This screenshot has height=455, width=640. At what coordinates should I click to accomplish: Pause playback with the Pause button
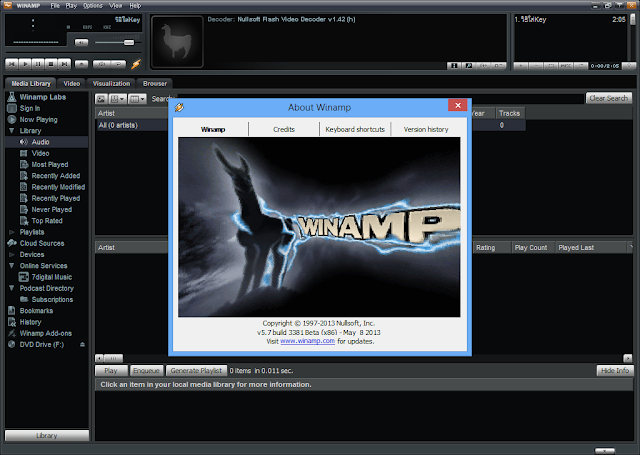click(38, 64)
